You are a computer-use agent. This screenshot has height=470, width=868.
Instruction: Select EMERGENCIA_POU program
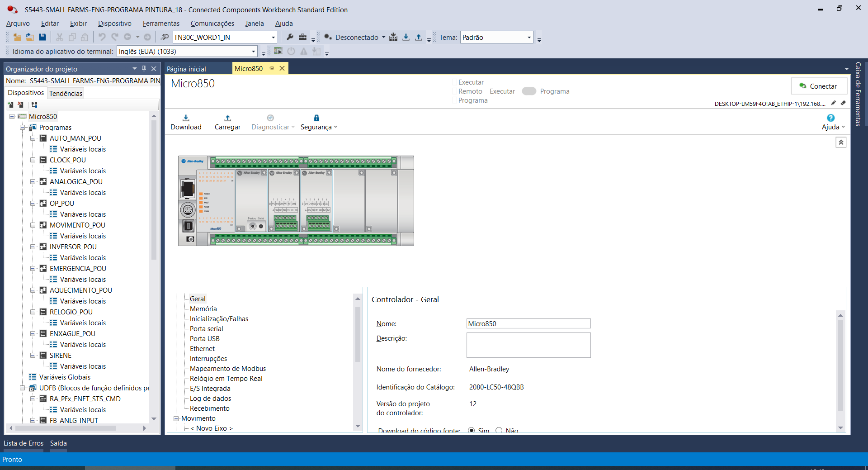(x=78, y=268)
